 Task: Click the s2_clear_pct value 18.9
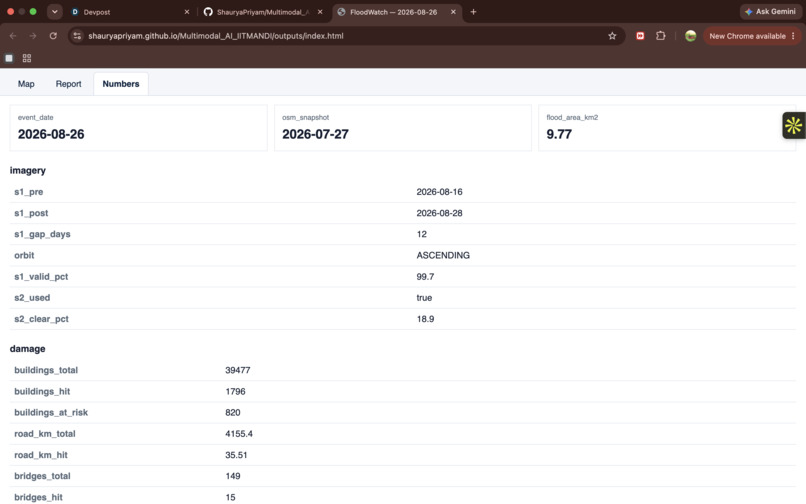425,319
